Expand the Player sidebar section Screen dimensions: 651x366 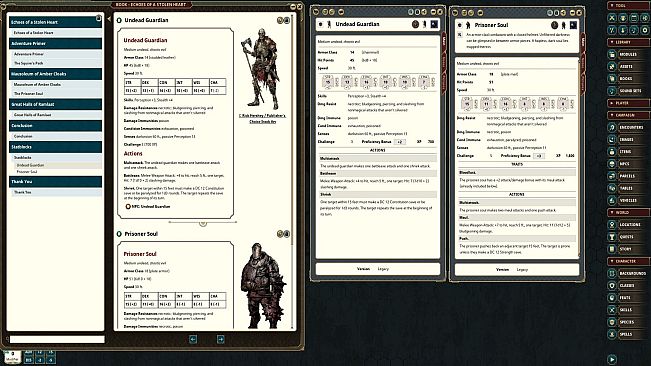pyautogui.click(x=628, y=103)
